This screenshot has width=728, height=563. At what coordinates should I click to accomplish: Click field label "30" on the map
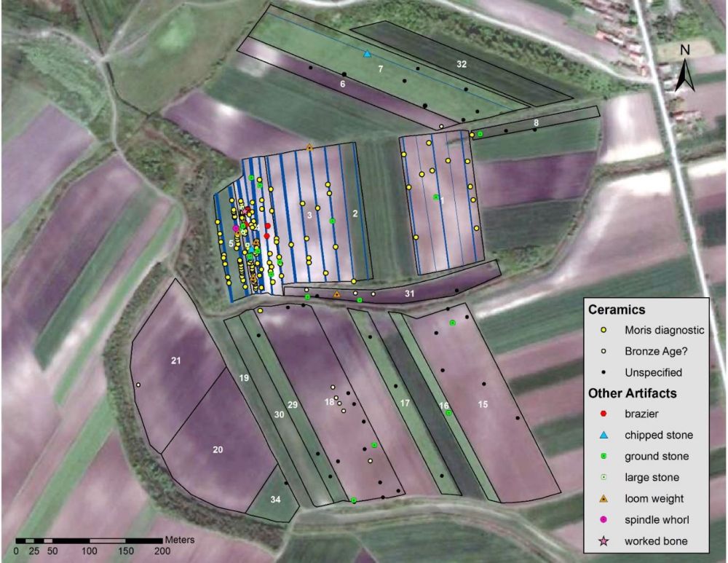point(279,414)
